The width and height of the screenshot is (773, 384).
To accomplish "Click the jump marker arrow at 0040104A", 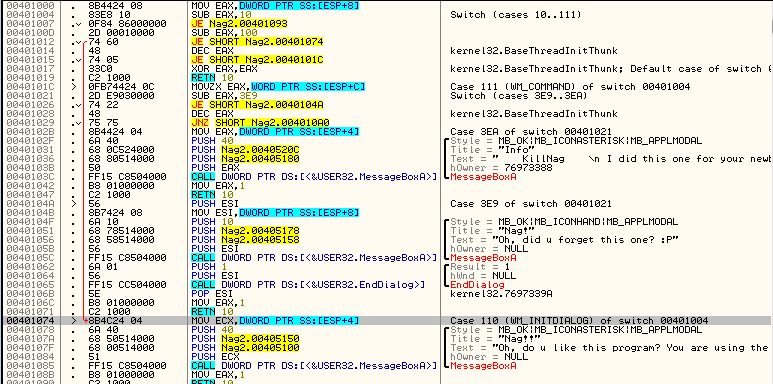I will [72, 204].
